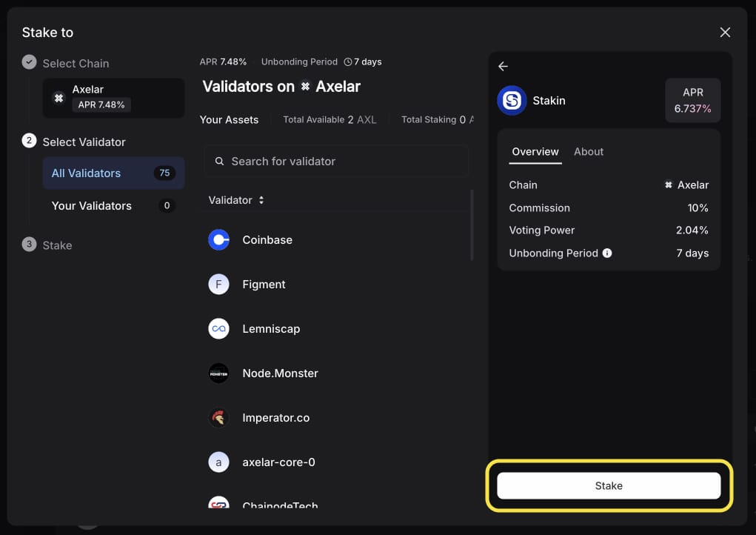Click the Figment validator avatar

[x=218, y=284]
